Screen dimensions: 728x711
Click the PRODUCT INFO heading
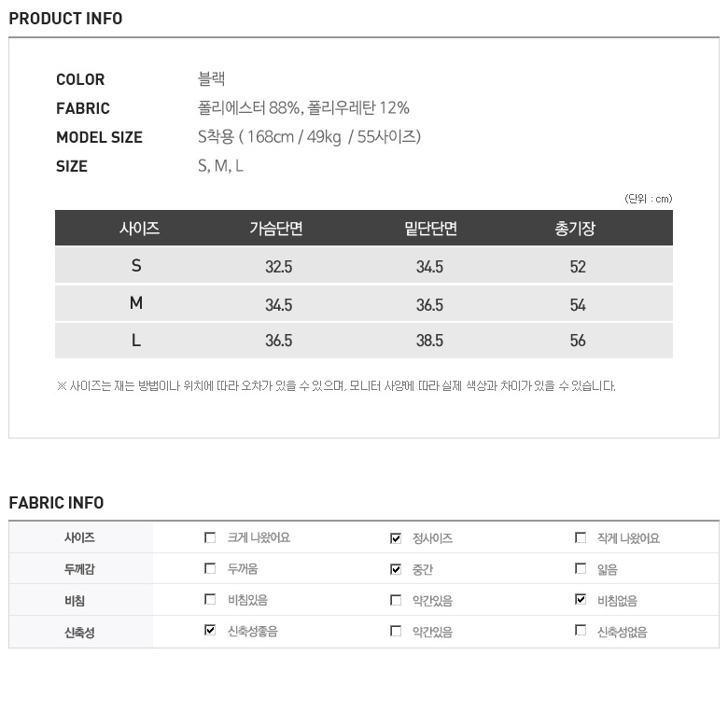(65, 19)
